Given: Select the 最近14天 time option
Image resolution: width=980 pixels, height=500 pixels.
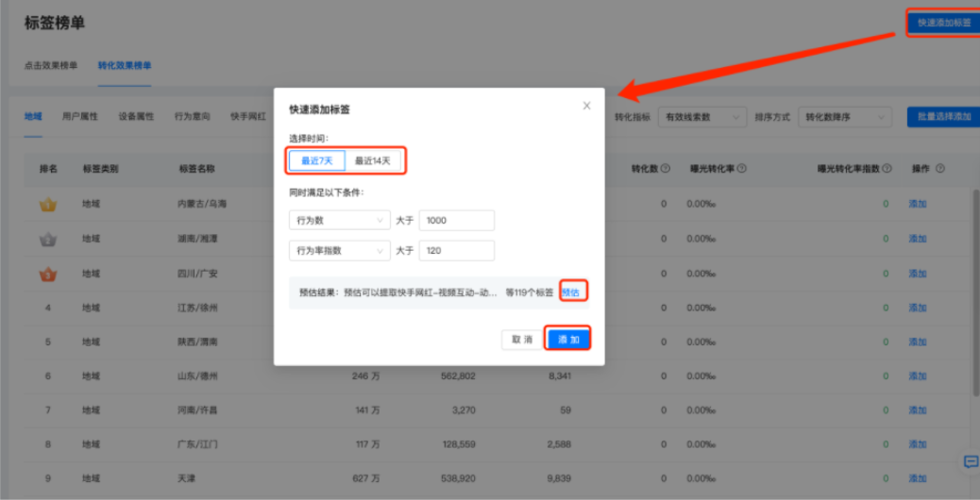Looking at the screenshot, I should pos(373,160).
